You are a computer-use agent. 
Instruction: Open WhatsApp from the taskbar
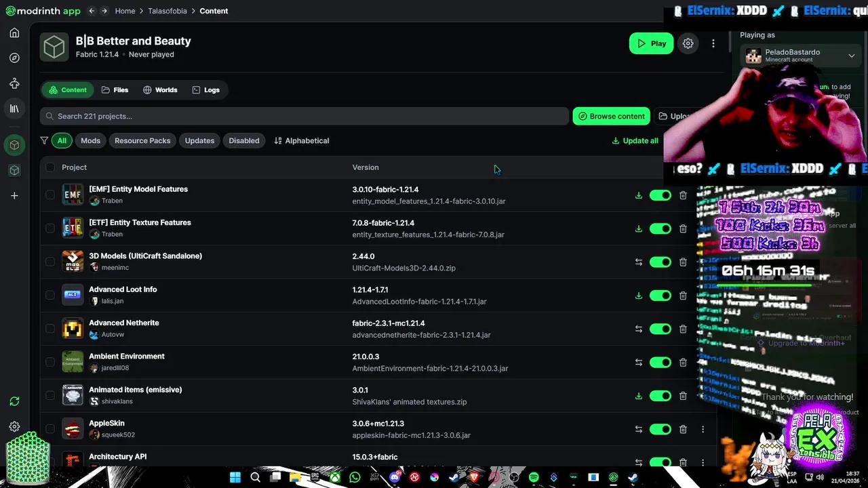pos(355,477)
